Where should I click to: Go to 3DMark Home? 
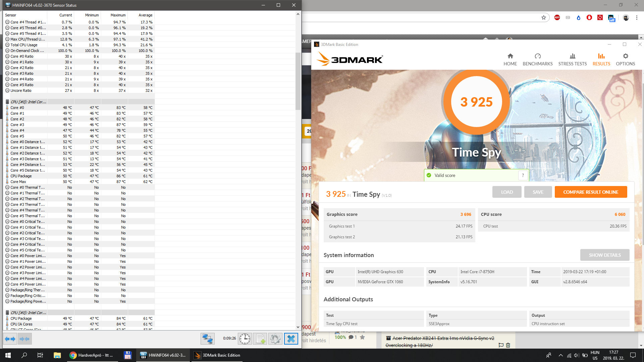[x=510, y=60]
